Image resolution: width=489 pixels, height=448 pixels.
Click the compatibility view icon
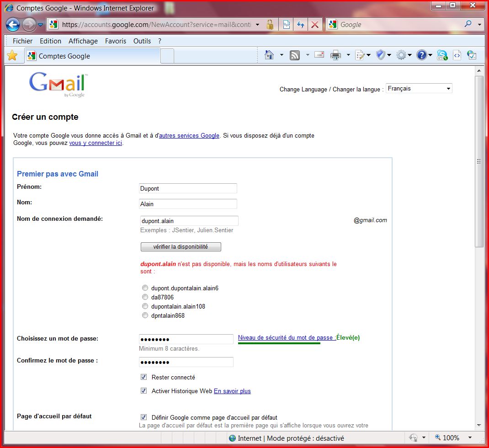coord(286,24)
